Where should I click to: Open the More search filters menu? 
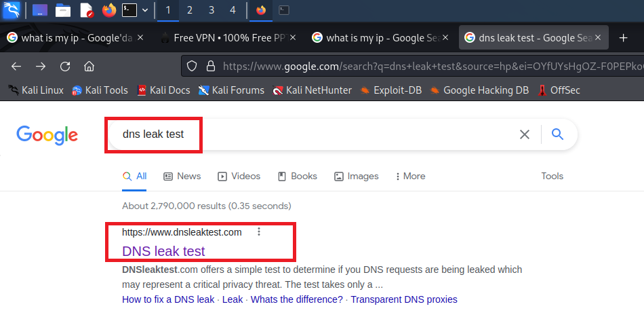pyautogui.click(x=410, y=176)
